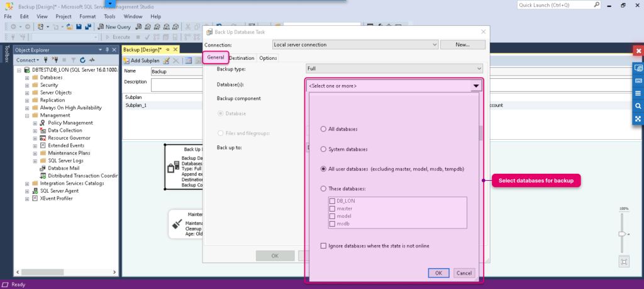
Task: Click the Activity Monitor icon in Object Explorer
Action: pyautogui.click(x=91, y=60)
